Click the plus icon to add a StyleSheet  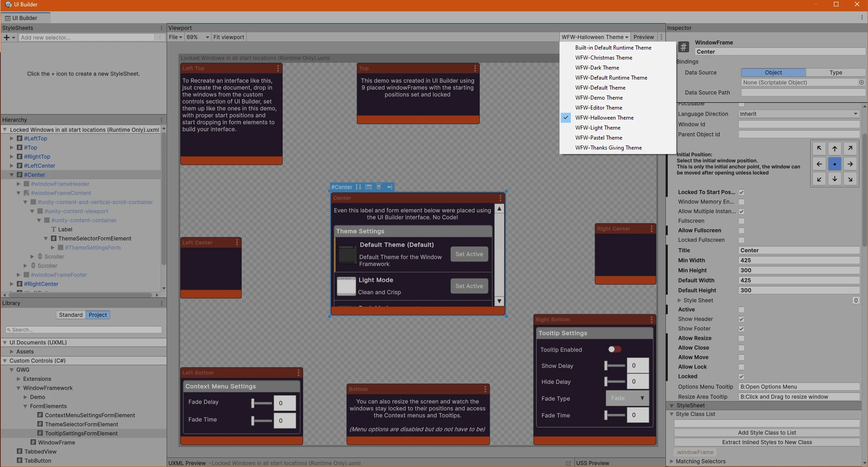click(7, 38)
